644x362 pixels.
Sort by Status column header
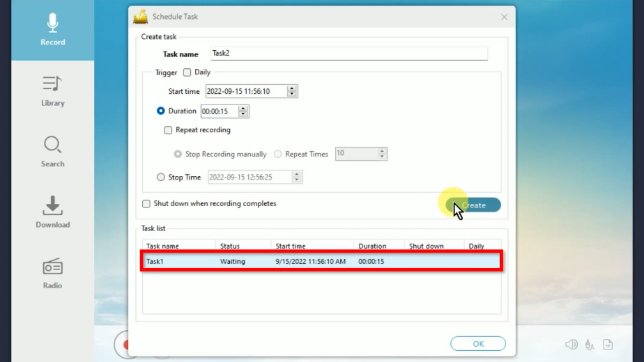[243, 246]
